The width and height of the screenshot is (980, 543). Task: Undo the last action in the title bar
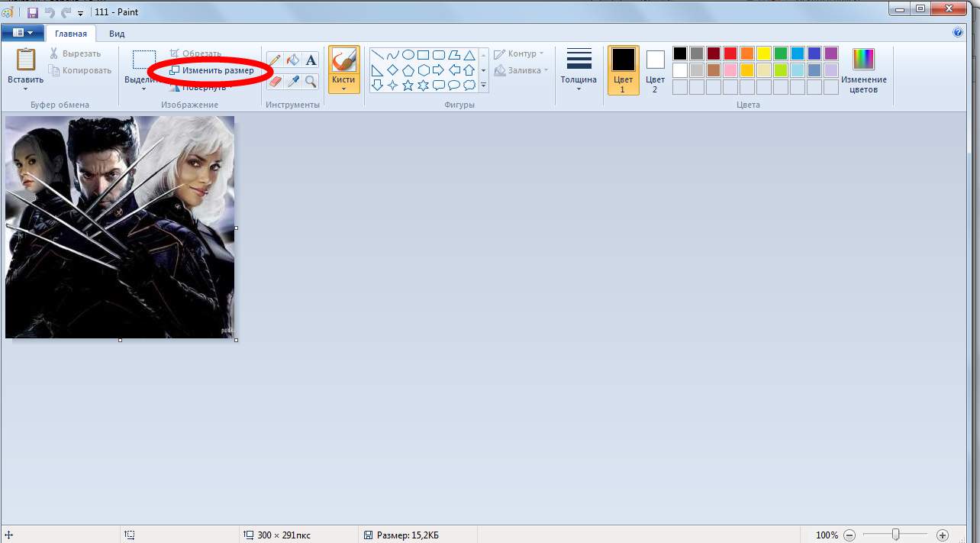click(x=50, y=13)
